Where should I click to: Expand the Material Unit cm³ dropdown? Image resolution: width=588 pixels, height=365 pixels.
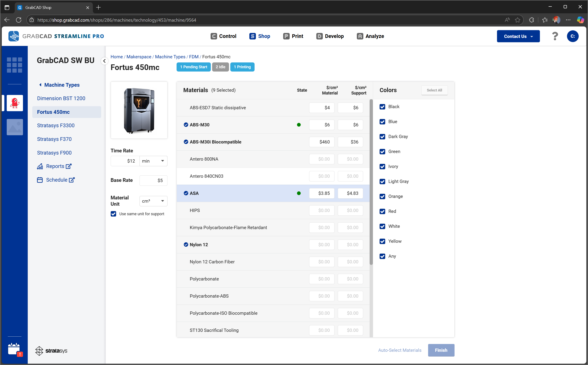tap(153, 201)
